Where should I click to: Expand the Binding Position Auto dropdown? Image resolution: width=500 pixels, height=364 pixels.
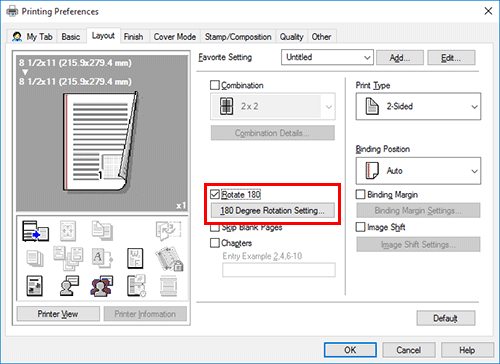pyautogui.click(x=418, y=171)
